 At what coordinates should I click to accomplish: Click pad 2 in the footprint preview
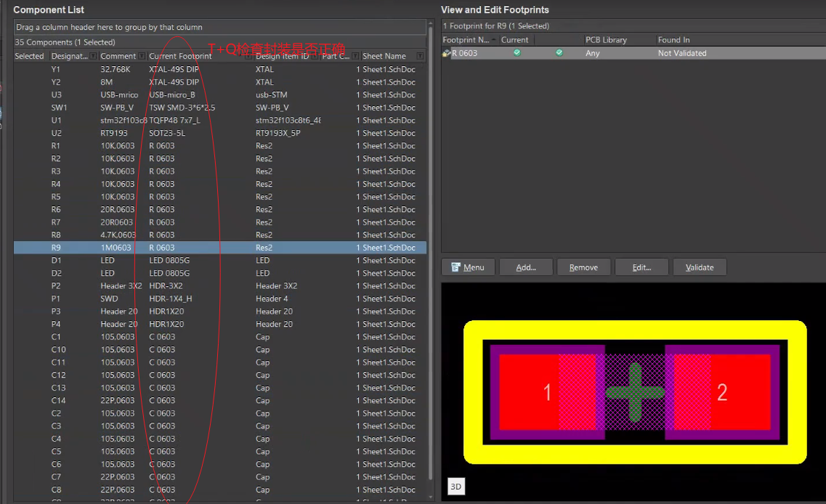(x=722, y=392)
